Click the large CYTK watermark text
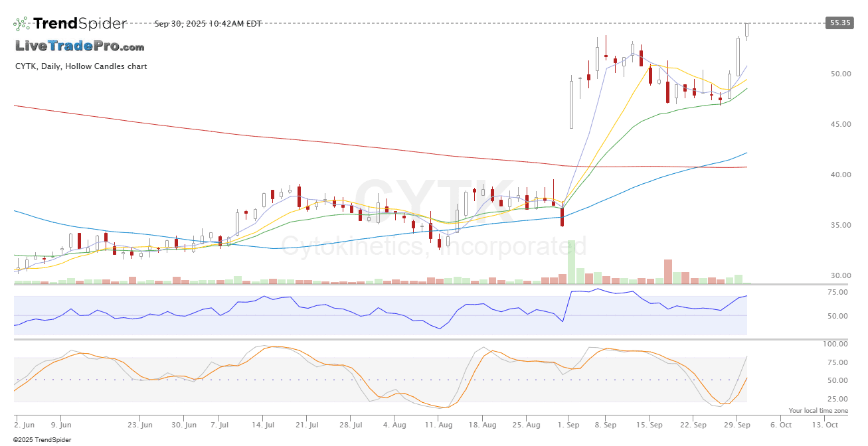 [435, 199]
